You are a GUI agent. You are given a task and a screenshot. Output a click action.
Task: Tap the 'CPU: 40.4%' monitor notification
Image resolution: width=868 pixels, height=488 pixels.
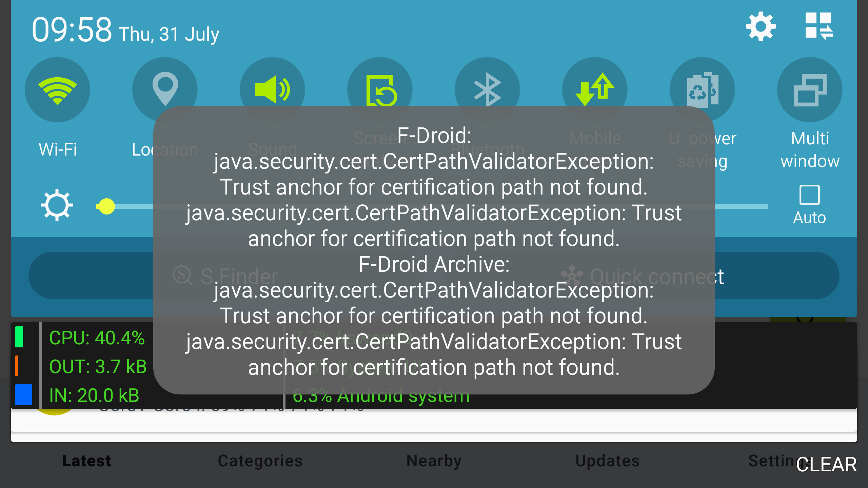[x=97, y=338]
